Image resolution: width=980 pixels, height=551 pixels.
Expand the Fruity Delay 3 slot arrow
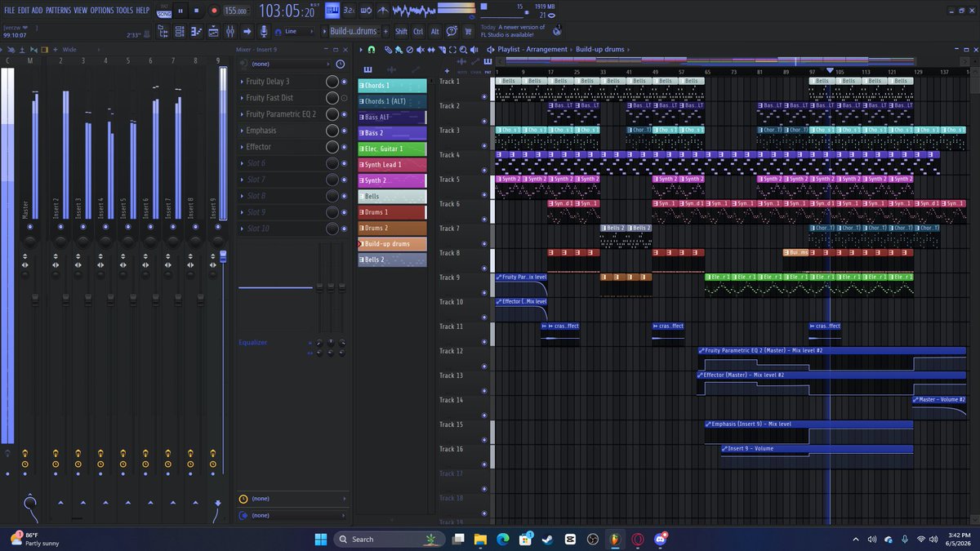pos(242,82)
